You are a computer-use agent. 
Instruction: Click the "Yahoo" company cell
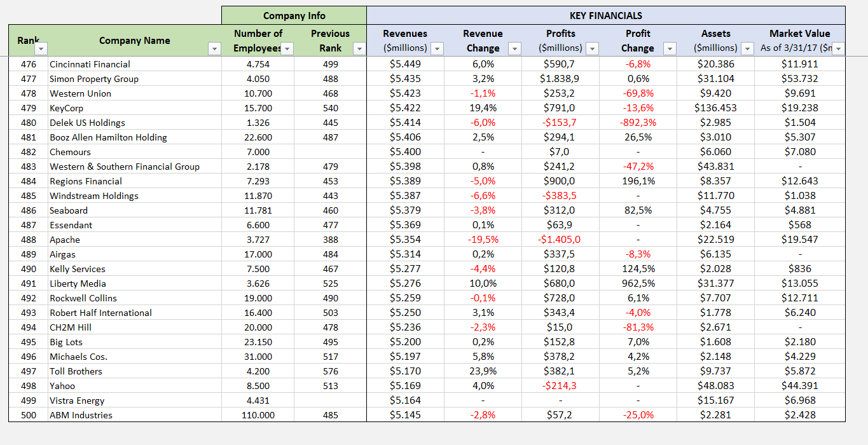point(135,386)
